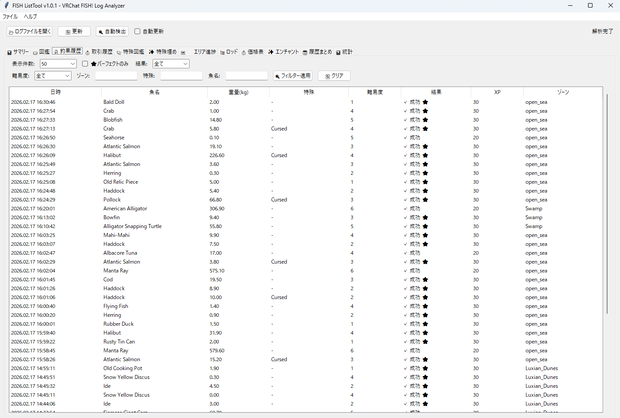Sort by the 特殊 column header
620x418 pixels.
coord(309,92)
